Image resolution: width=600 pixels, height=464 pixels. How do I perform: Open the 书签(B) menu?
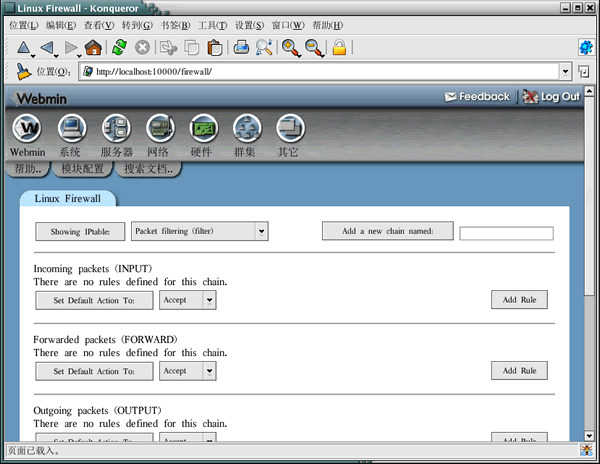coord(175,25)
